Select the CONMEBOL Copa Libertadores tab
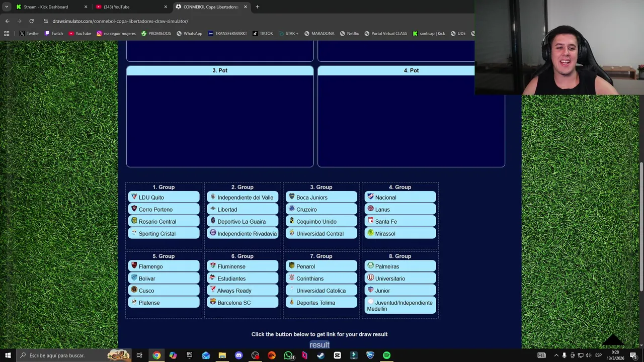Viewport: 644px width, 362px height. point(211,7)
